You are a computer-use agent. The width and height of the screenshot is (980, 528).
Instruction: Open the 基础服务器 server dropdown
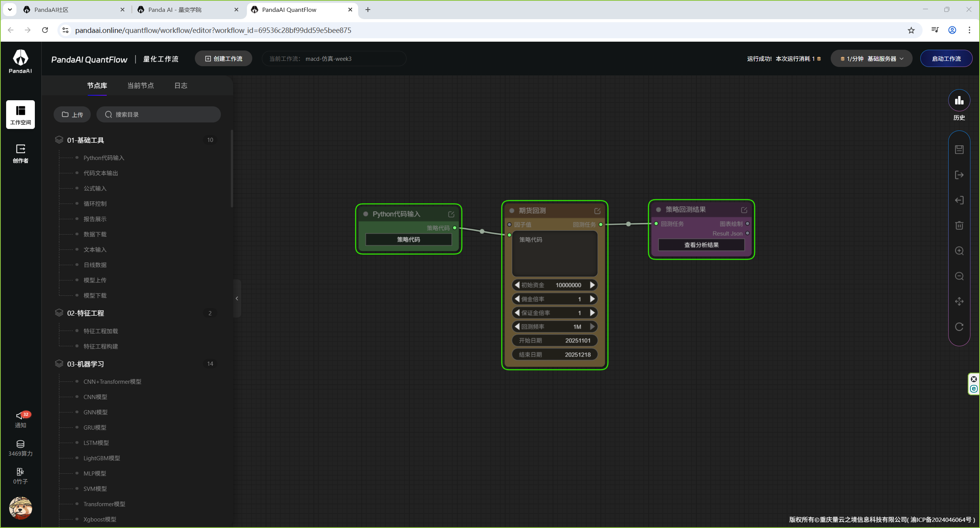tap(871, 59)
